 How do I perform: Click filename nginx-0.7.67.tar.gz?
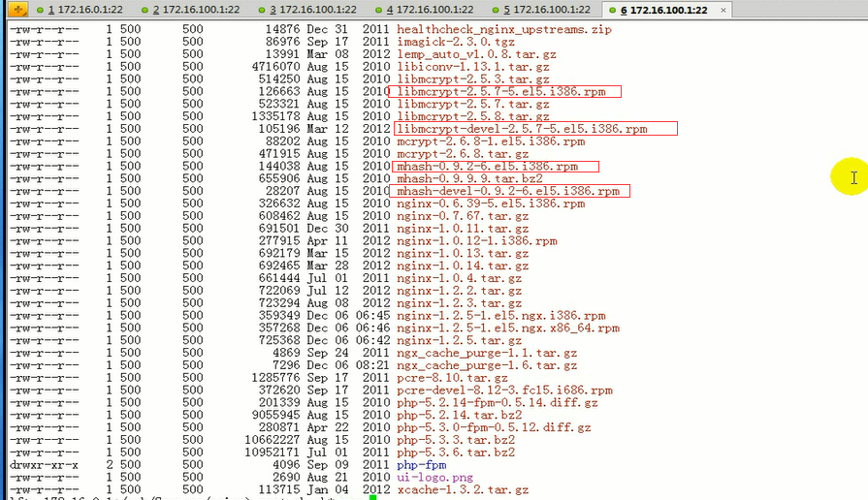coord(463,216)
